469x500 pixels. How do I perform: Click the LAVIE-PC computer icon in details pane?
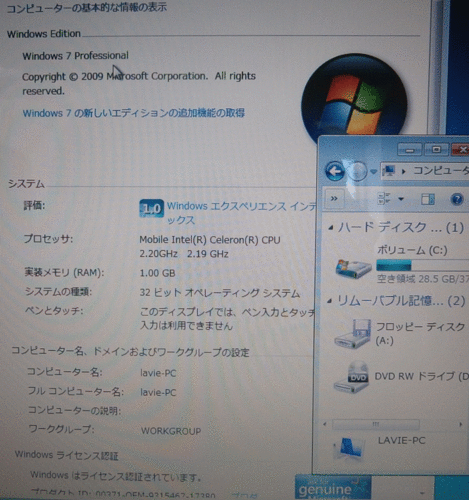click(x=349, y=448)
